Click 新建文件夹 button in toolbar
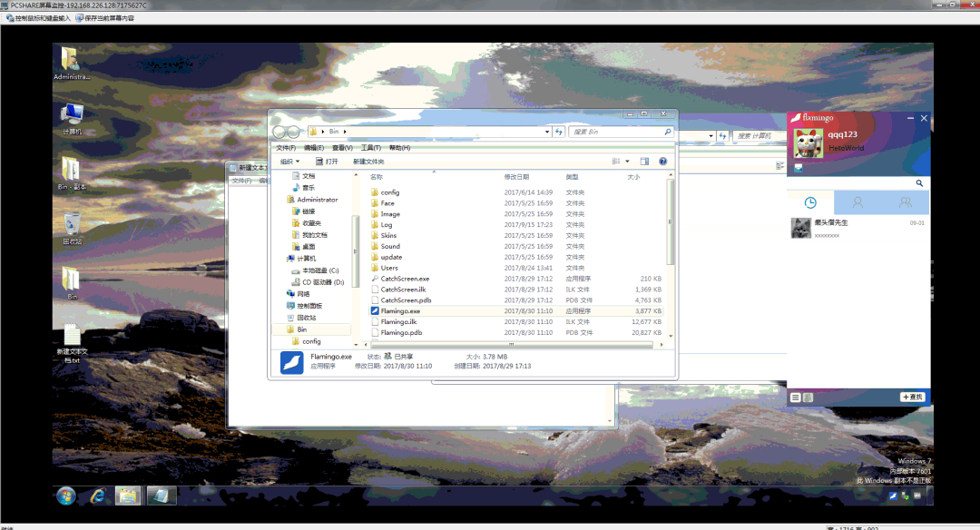The width and height of the screenshot is (980, 530). click(x=368, y=162)
